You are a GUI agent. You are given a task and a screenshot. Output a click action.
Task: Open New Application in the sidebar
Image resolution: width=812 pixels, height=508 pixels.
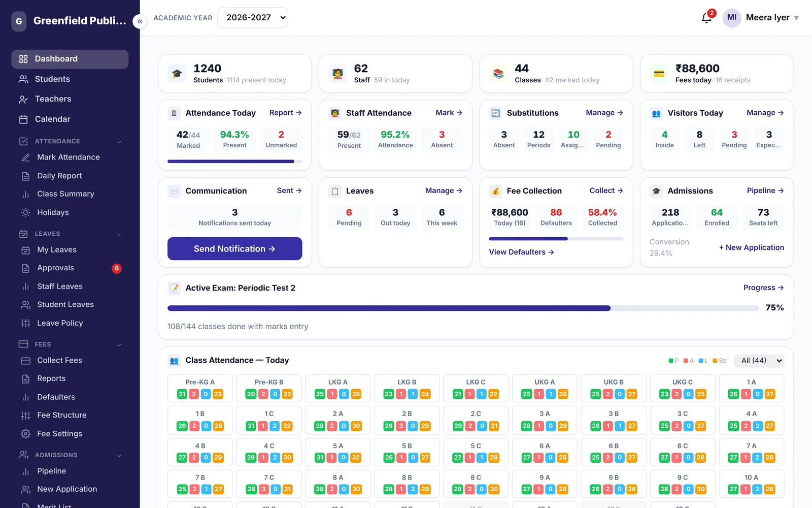click(x=70, y=489)
